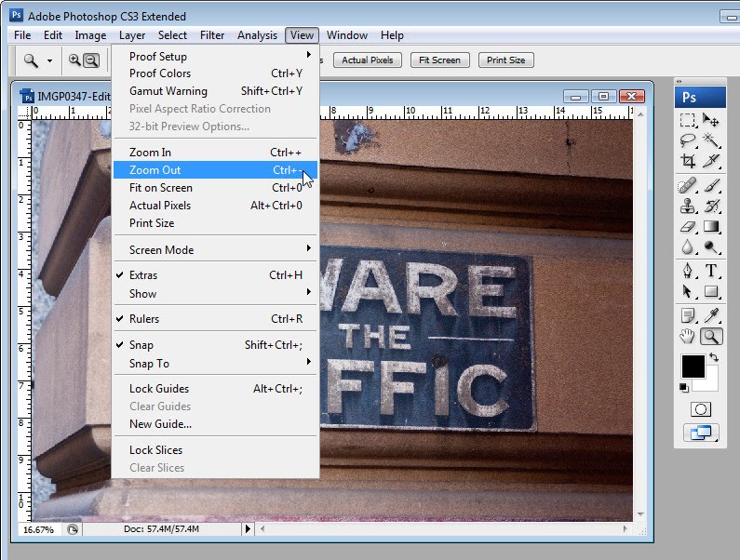Select the Rectangle shape tool
This screenshot has height=560, width=740.
pyautogui.click(x=711, y=291)
